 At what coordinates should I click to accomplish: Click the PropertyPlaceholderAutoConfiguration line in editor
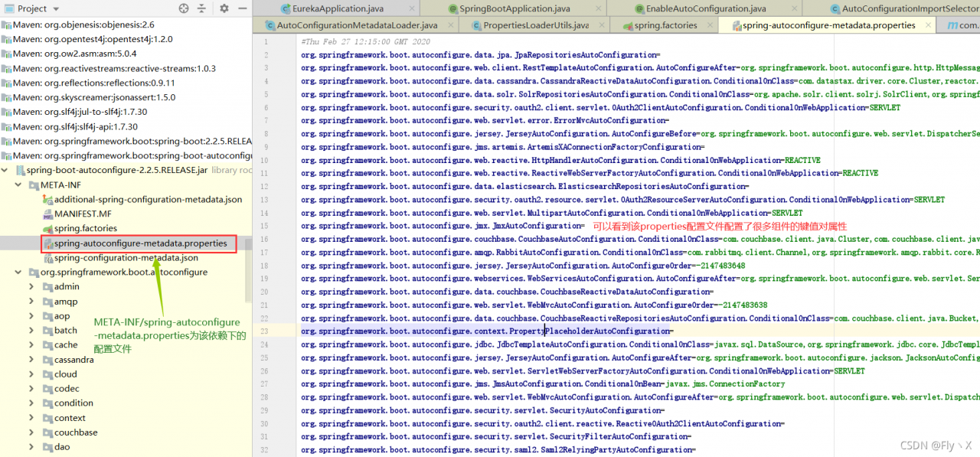tap(487, 331)
